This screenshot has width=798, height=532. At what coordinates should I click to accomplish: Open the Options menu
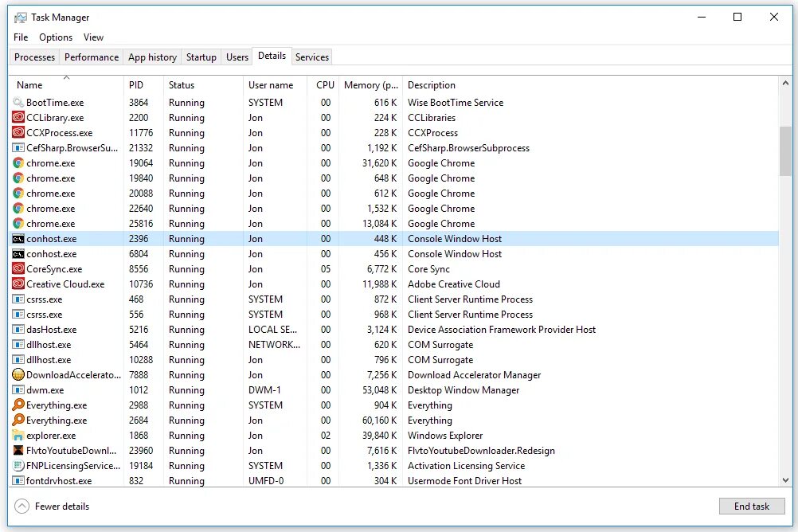[x=56, y=37]
